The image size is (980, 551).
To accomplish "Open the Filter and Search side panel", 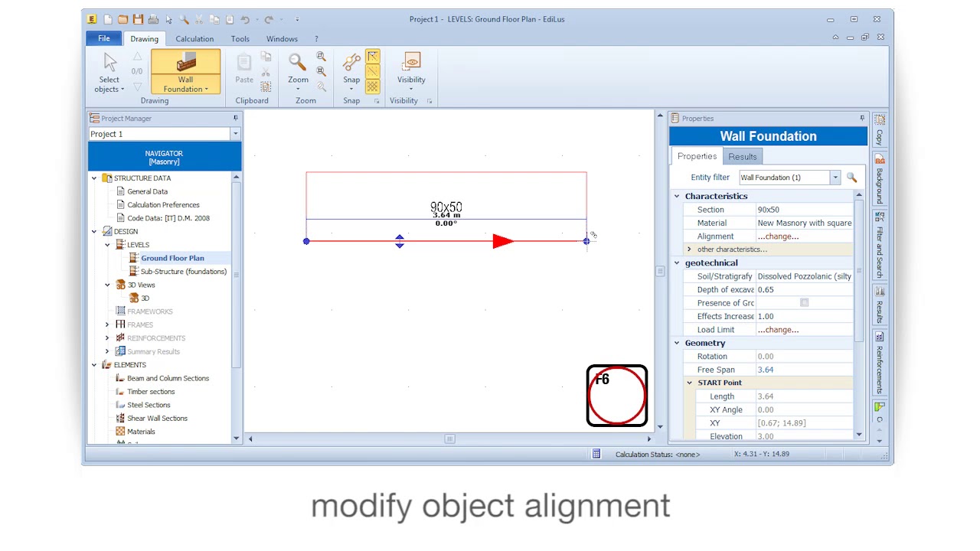I will pyautogui.click(x=880, y=245).
